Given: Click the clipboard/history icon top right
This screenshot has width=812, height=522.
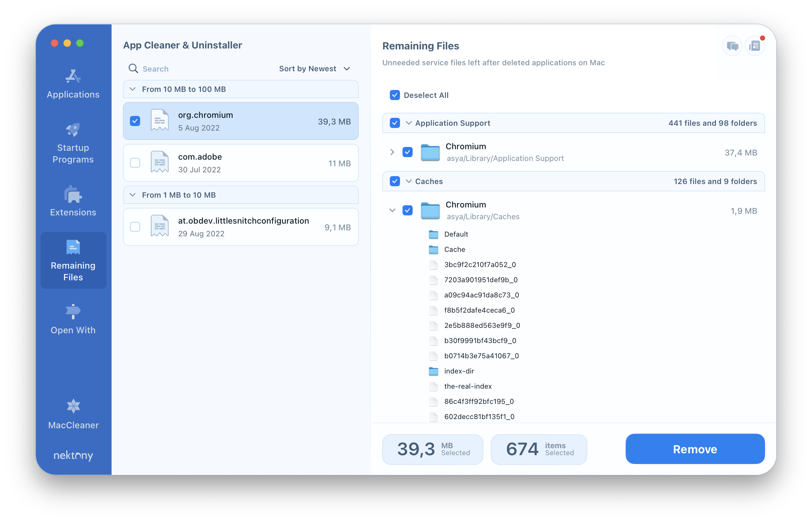Looking at the screenshot, I should [755, 46].
